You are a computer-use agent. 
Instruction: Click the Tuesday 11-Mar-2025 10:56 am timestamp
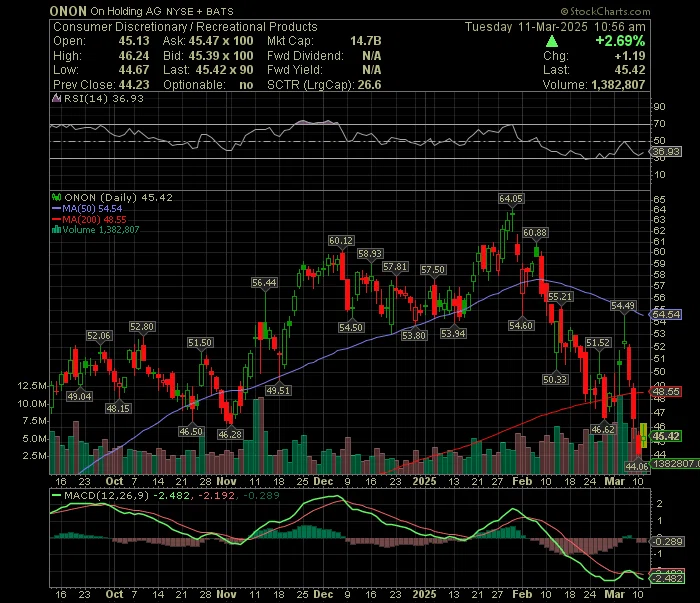coord(555,27)
